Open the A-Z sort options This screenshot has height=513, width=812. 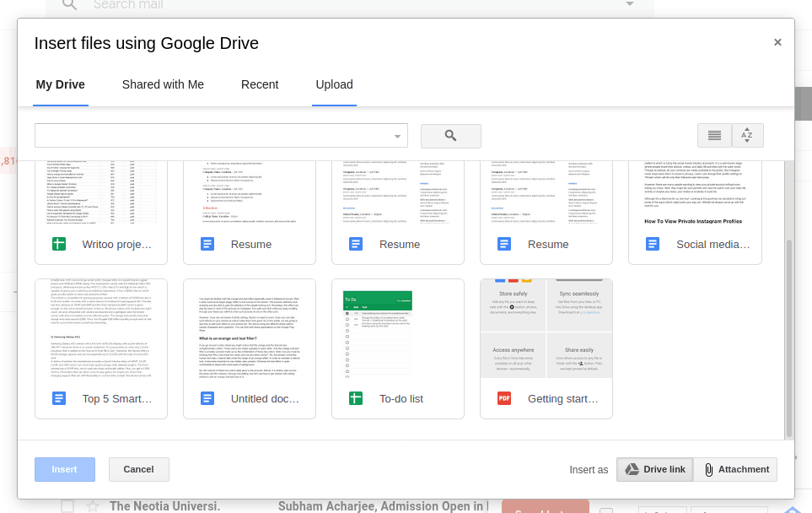tap(747, 135)
